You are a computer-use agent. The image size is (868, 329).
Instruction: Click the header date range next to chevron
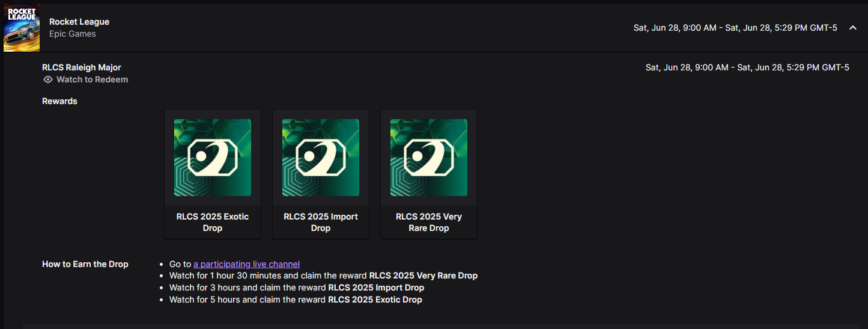tap(735, 28)
